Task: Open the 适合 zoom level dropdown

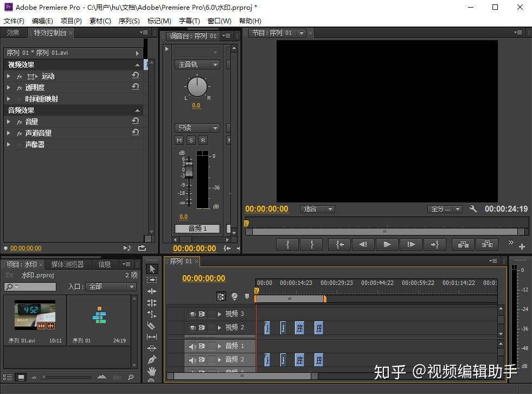Action: pos(317,209)
